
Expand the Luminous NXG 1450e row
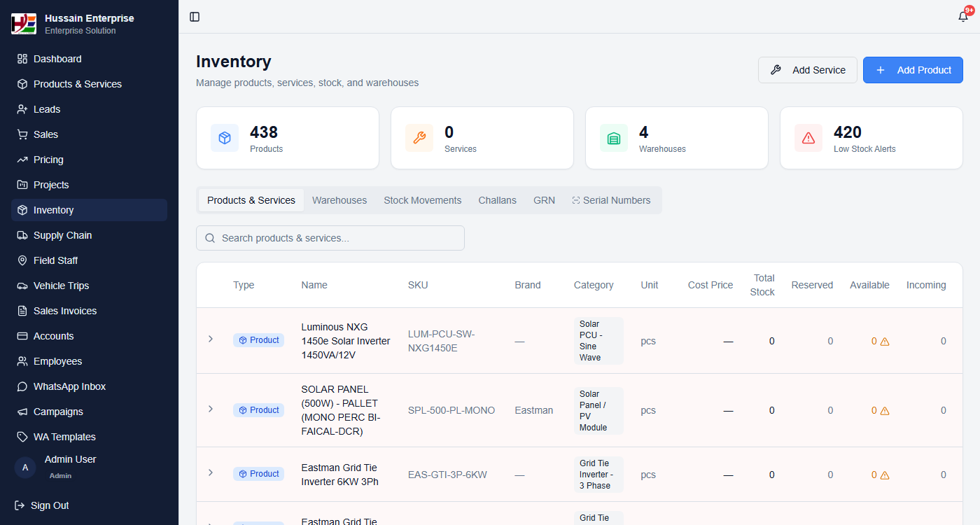[211, 339]
